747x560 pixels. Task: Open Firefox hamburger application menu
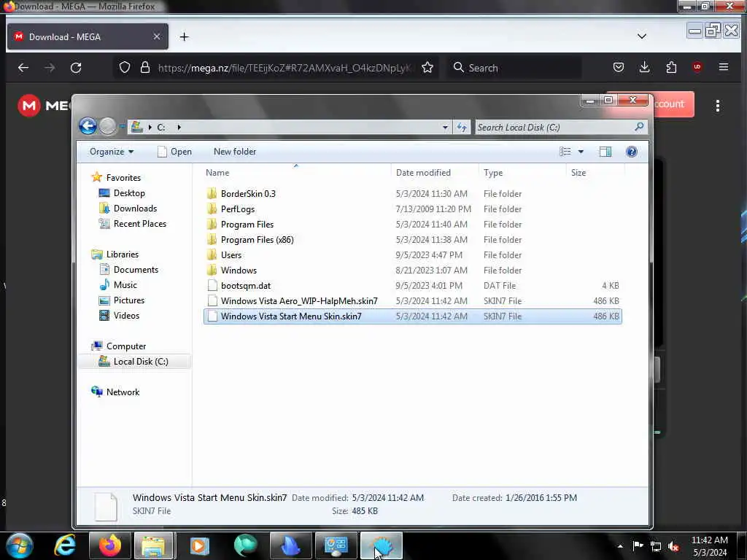723,67
